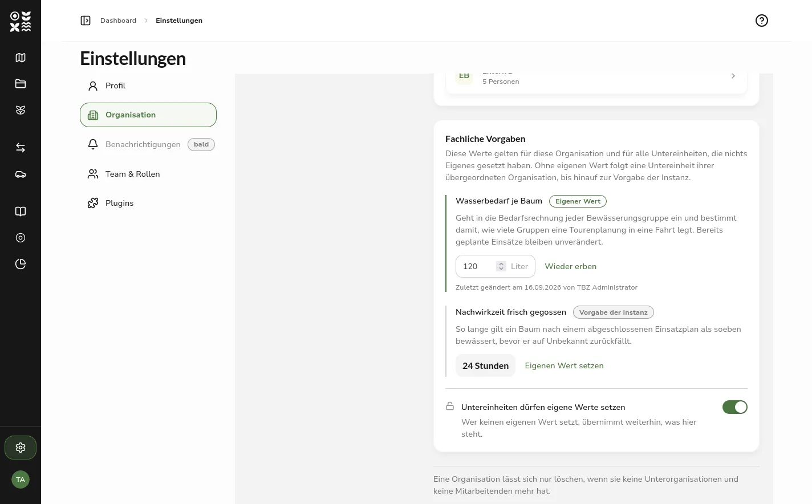Image resolution: width=812 pixels, height=504 pixels.
Task: Click Wieder erben link
Action: point(571,266)
